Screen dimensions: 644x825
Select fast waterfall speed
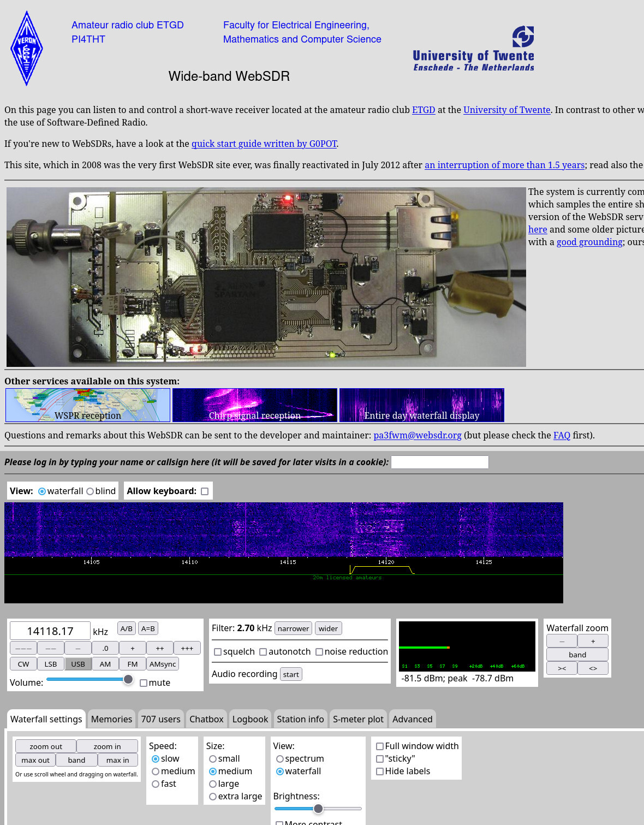156,784
